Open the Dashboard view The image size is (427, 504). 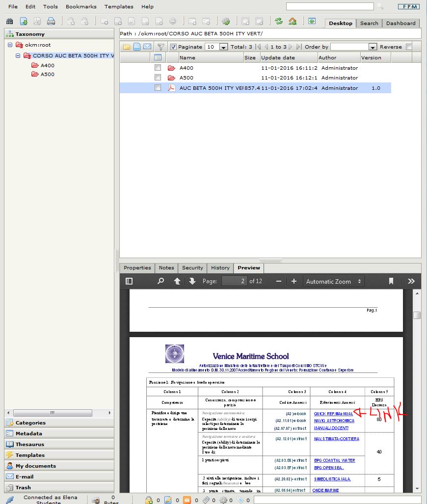400,23
